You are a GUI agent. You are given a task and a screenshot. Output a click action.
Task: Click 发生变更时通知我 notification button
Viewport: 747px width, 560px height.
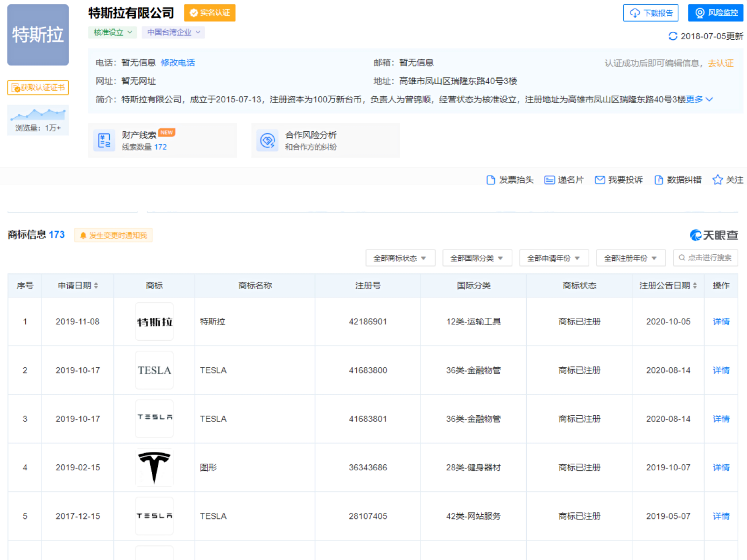pyautogui.click(x=113, y=235)
